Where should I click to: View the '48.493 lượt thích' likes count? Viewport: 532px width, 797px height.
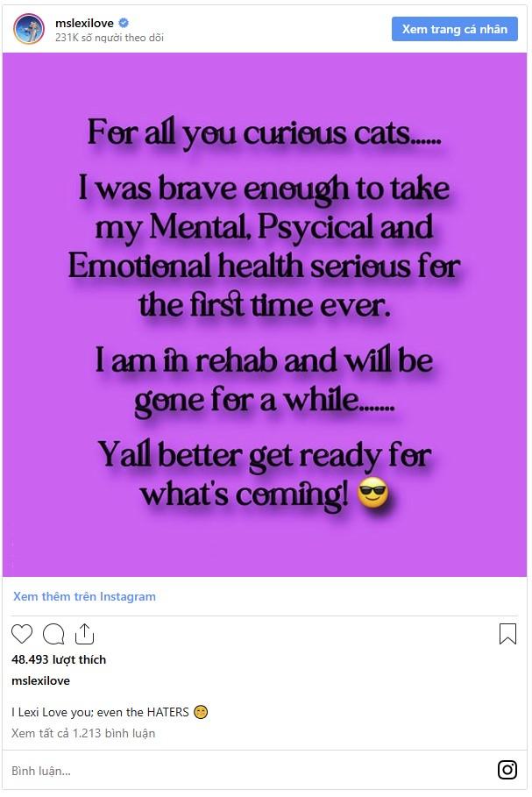[x=59, y=659]
